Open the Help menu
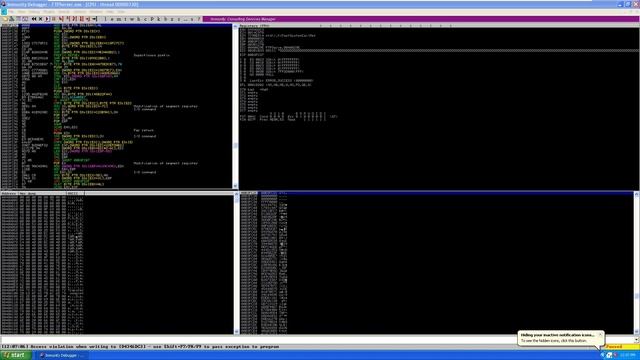Viewport: 640px width, 360px height. 110,12
